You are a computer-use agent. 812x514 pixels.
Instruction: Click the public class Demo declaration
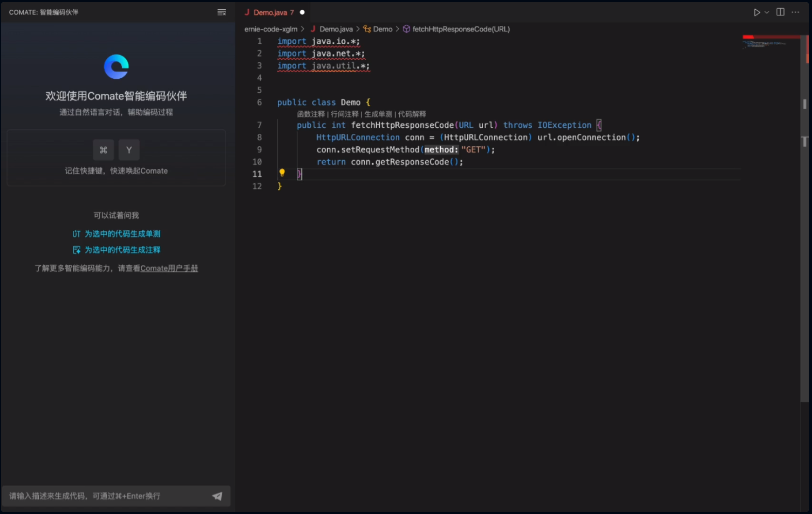(x=324, y=102)
